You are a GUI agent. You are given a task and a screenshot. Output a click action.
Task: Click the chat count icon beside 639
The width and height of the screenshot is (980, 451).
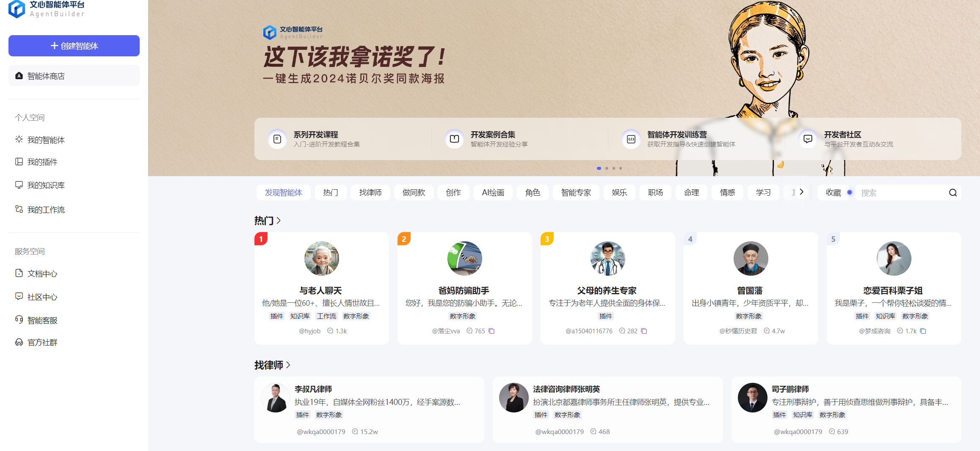point(832,432)
